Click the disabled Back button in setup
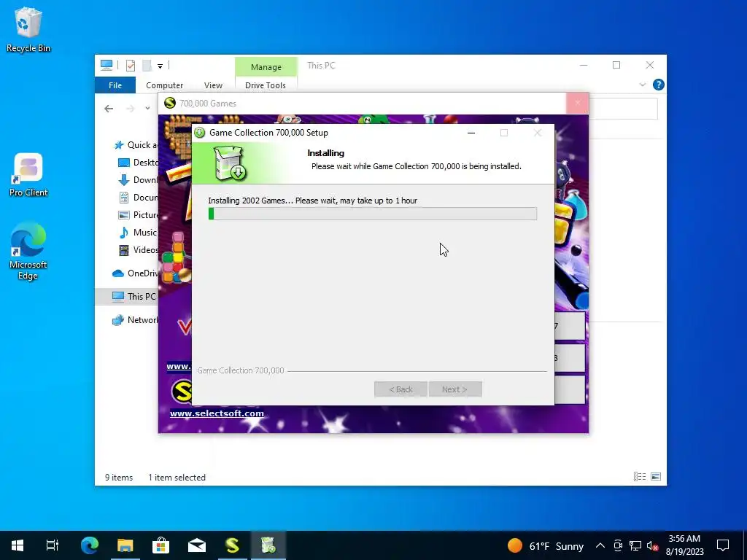The width and height of the screenshot is (747, 560). (400, 389)
